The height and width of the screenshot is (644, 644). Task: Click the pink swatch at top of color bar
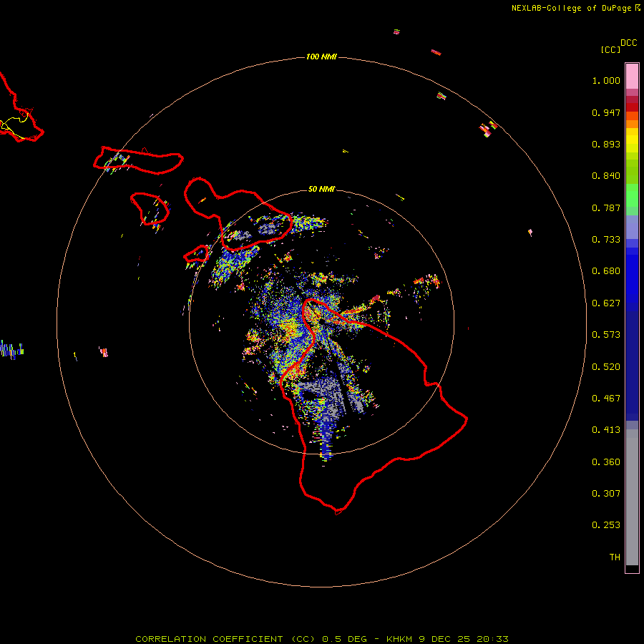tap(632, 77)
